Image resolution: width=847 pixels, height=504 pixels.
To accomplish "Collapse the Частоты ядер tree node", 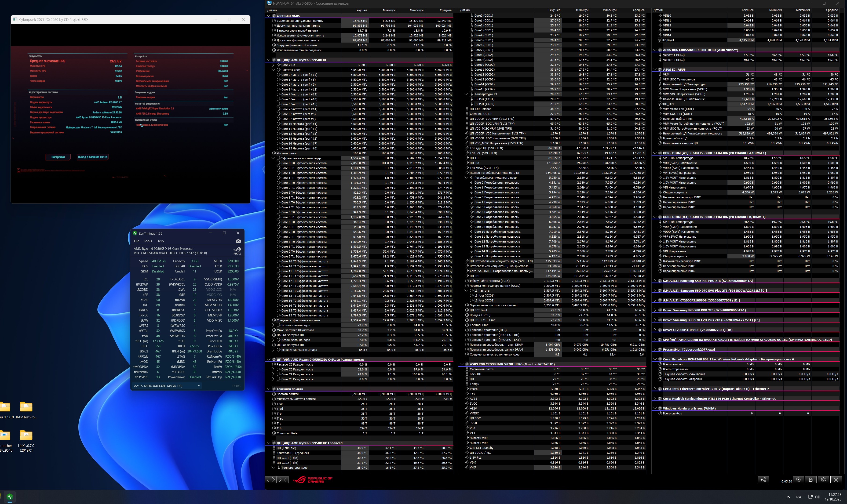I will 274,70.
